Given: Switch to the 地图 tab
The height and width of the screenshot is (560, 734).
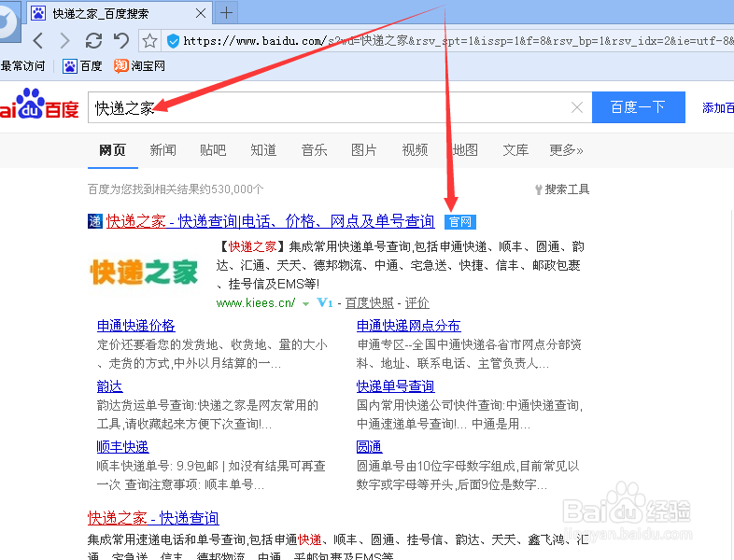Looking at the screenshot, I should tap(465, 150).
